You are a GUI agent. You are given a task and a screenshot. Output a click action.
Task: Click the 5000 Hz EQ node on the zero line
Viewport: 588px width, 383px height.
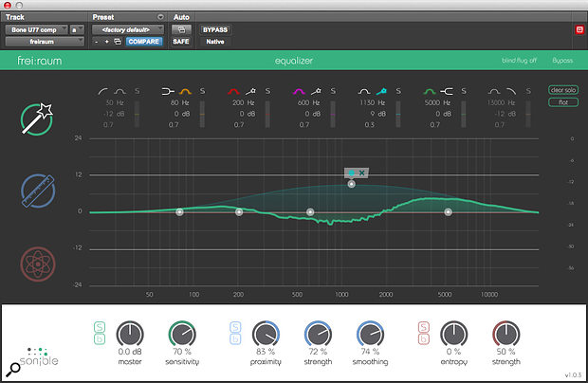coord(449,212)
